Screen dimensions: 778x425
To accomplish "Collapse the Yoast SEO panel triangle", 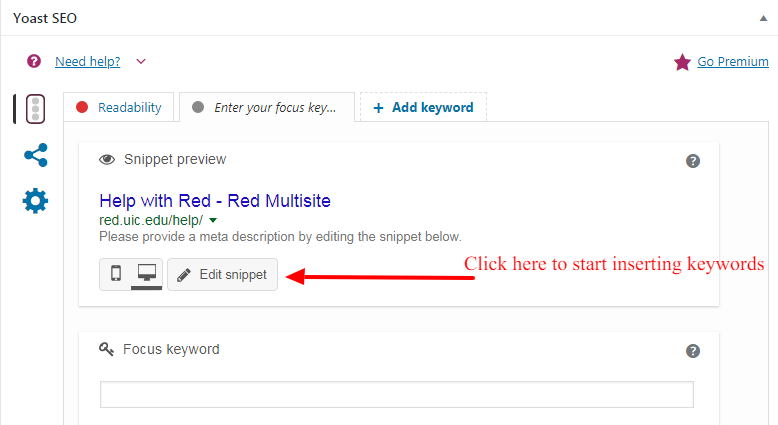I will 763,18.
